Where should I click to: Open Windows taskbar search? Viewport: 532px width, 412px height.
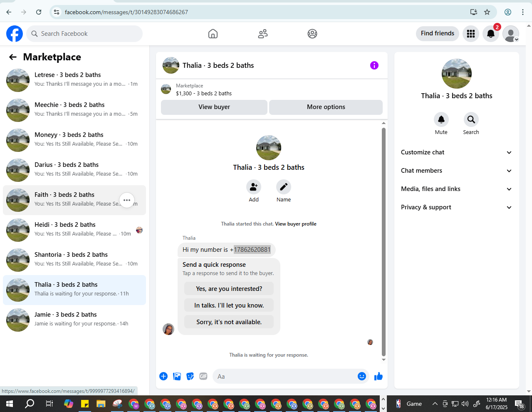(x=30, y=404)
